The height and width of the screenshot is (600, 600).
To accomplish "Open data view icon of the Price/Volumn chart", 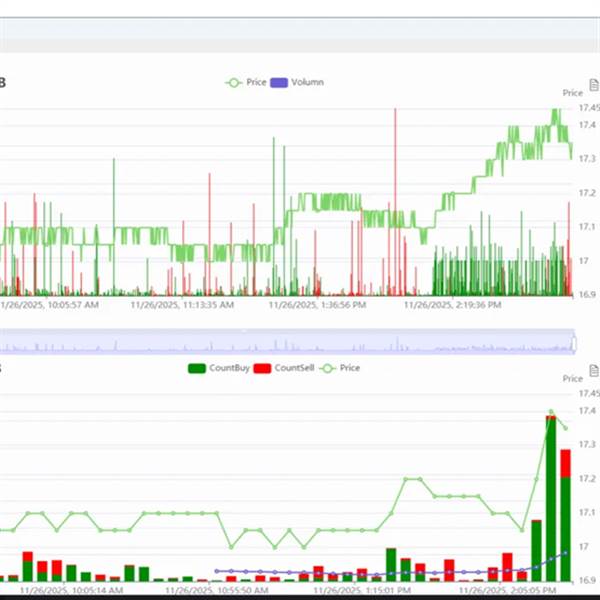I will [594, 85].
